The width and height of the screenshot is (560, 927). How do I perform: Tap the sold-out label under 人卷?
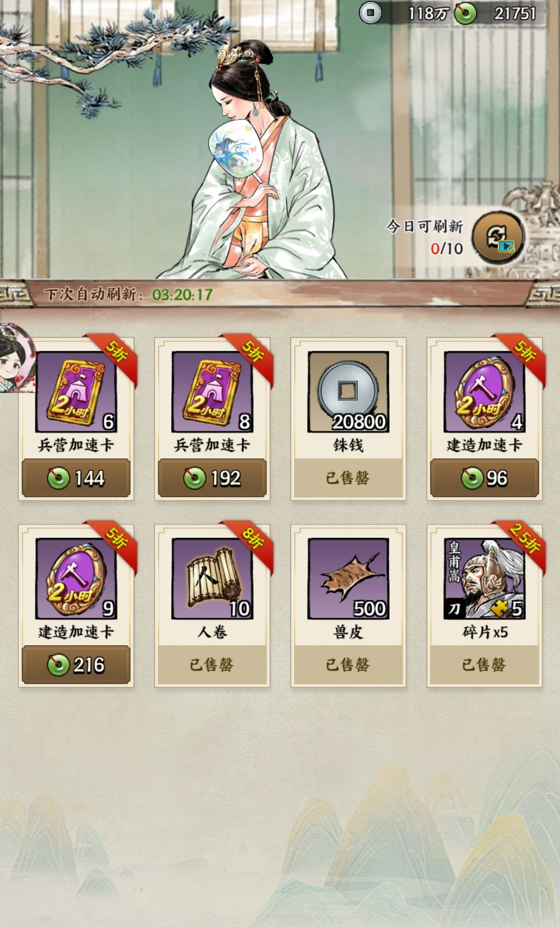(212, 665)
